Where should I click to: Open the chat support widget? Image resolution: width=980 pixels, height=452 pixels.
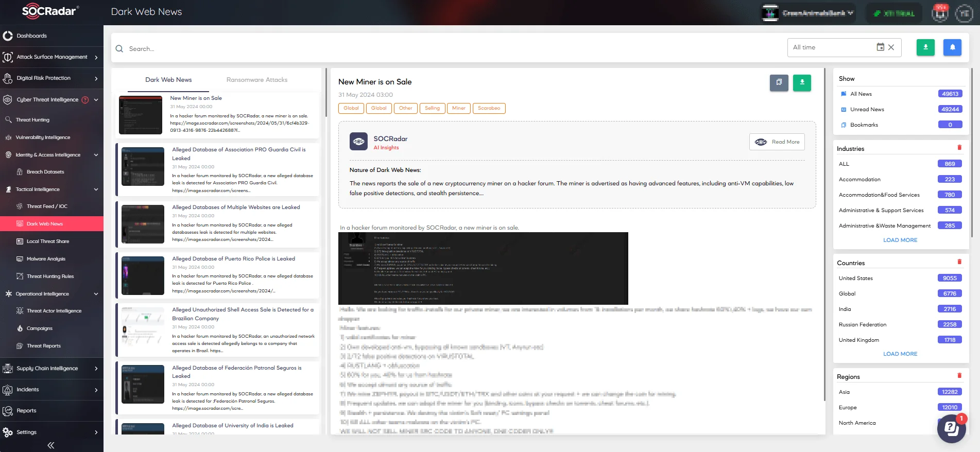[951, 428]
